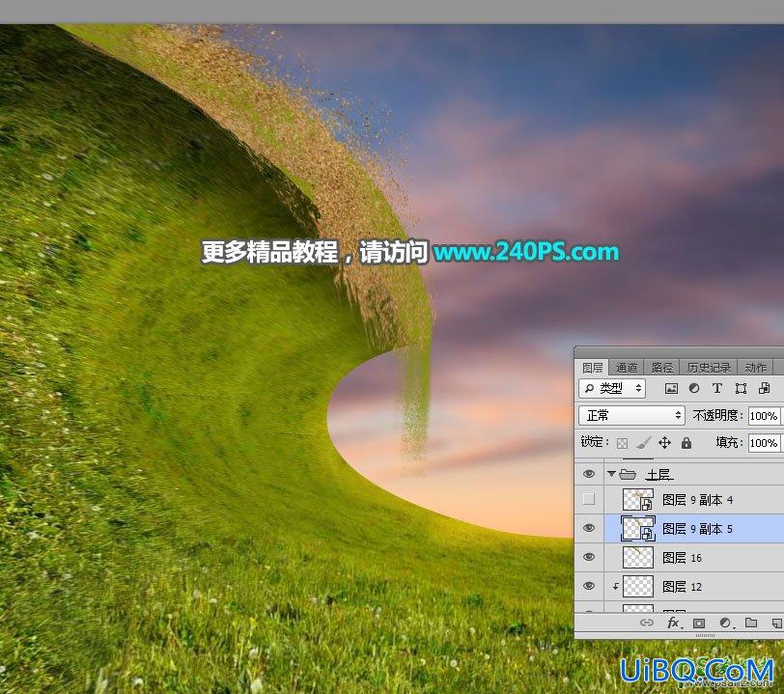The image size is (784, 694).
Task: Click layer name 图层 9 副本 4
Action: [x=697, y=500]
